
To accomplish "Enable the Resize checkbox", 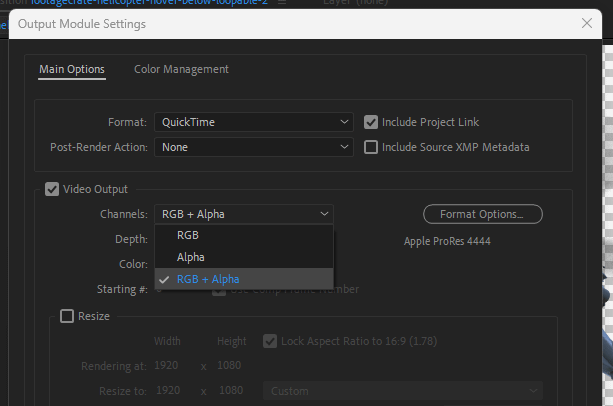I will coord(67,316).
